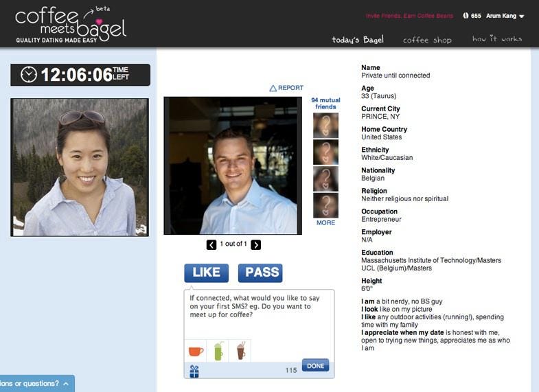The image size is (539, 392).
Task: Click 'Entrepreneur' occupation value
Action: point(381,219)
